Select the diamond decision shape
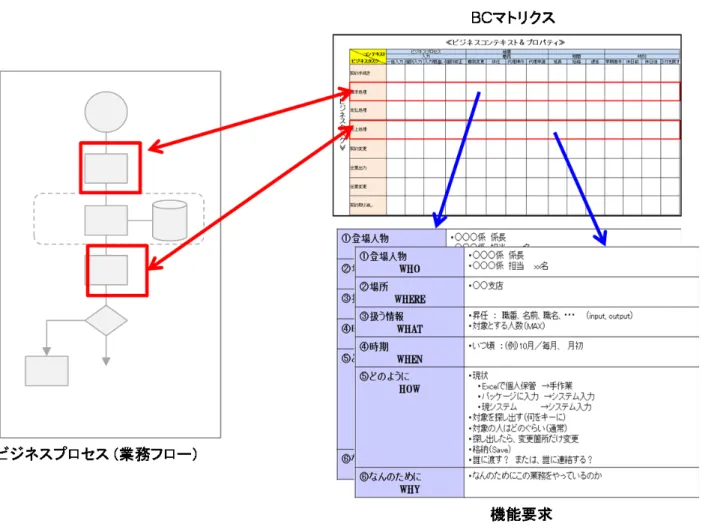The image size is (702, 524). (106, 320)
